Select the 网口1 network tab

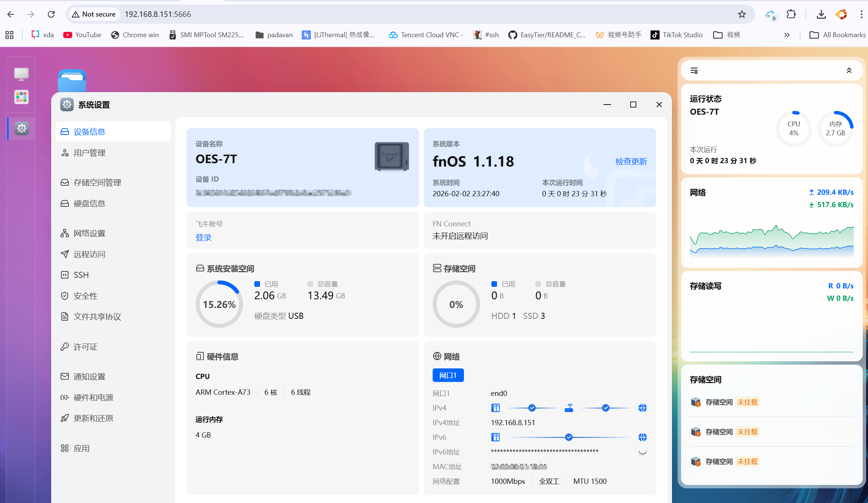(x=448, y=375)
